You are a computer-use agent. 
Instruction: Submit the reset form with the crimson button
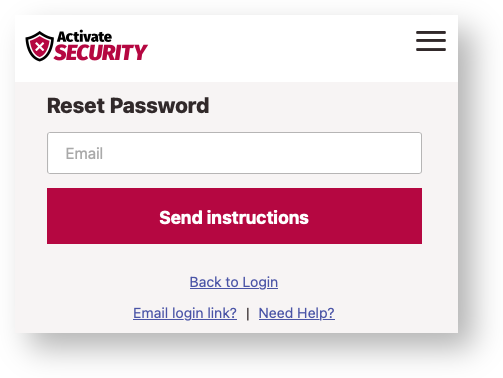pyautogui.click(x=234, y=216)
